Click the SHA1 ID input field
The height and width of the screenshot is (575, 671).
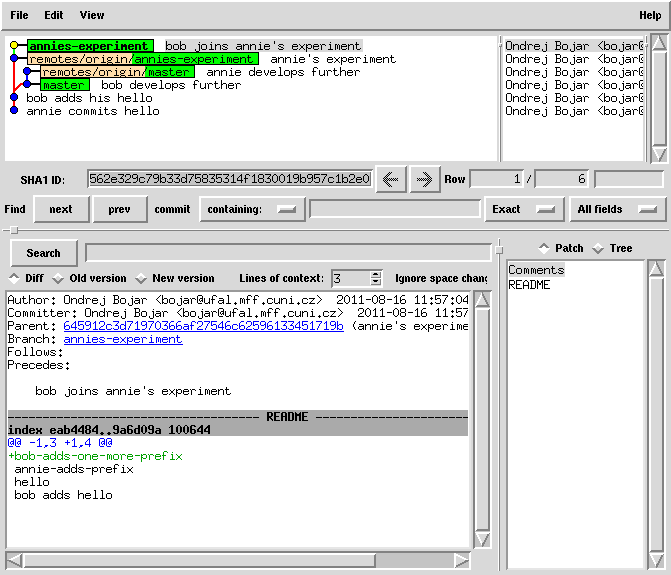pos(229,180)
